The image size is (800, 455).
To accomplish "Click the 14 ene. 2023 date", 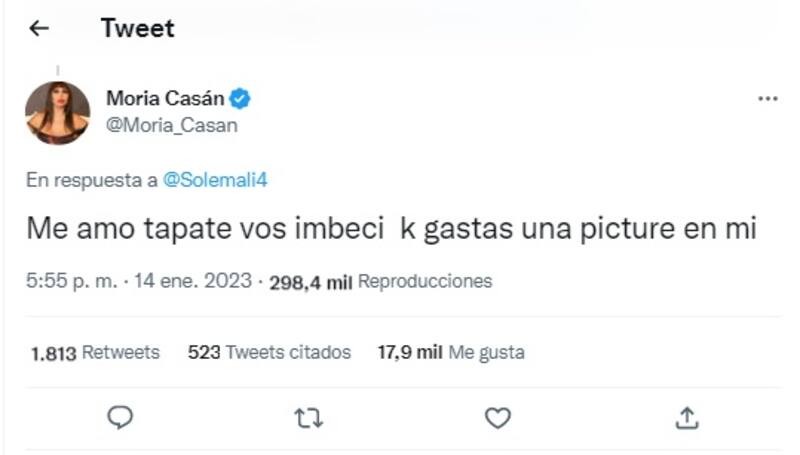I will point(189,282).
